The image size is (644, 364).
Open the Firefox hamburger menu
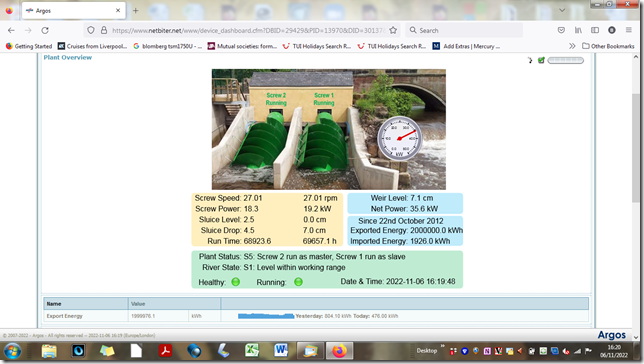tap(629, 30)
